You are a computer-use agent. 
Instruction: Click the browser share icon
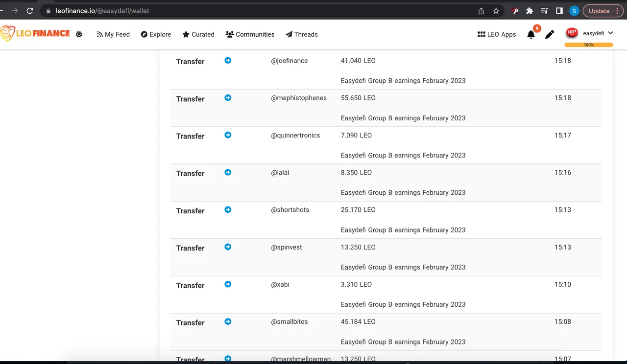[x=481, y=11]
